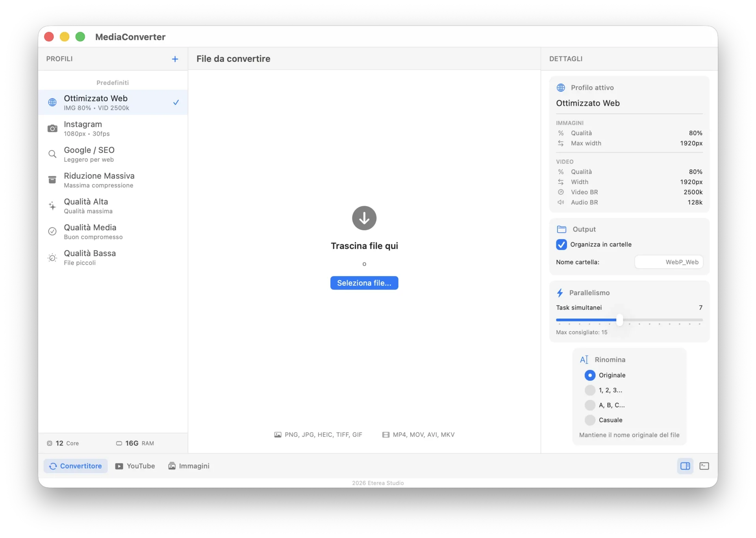
Task: Click the Nome cartella input field
Action: pos(669,262)
